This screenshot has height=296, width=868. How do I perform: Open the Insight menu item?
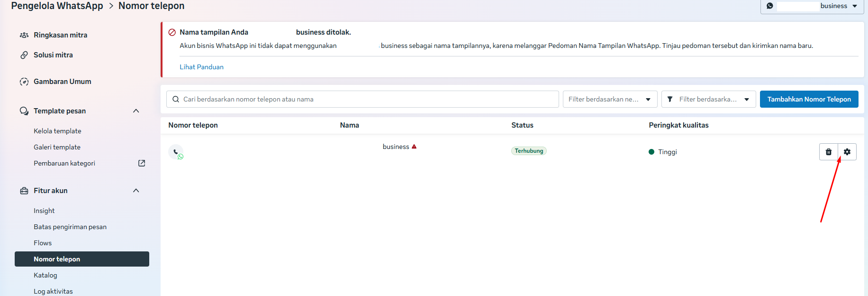[44, 211]
